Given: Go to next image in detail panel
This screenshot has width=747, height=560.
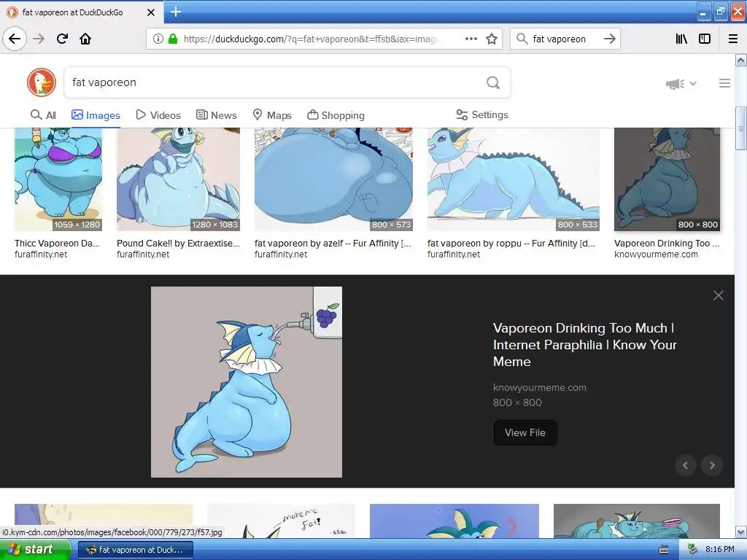Looking at the screenshot, I should tap(712, 465).
